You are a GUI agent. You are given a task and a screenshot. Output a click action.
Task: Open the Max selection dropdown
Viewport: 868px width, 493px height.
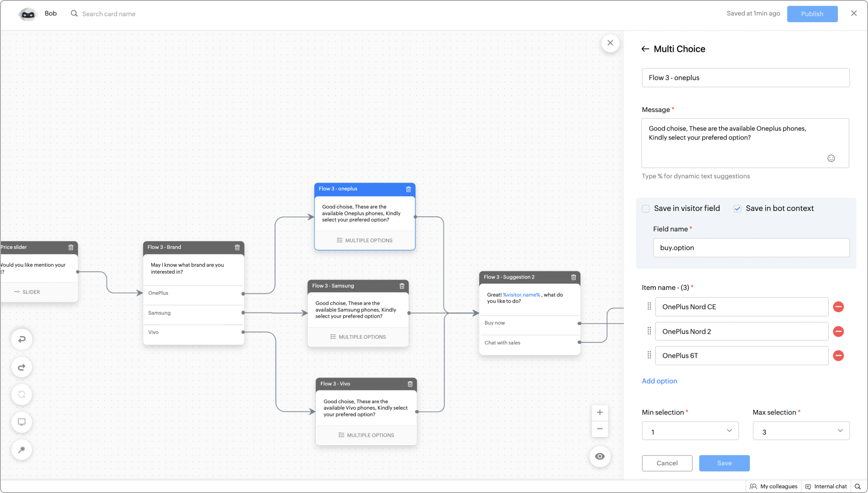coord(801,431)
